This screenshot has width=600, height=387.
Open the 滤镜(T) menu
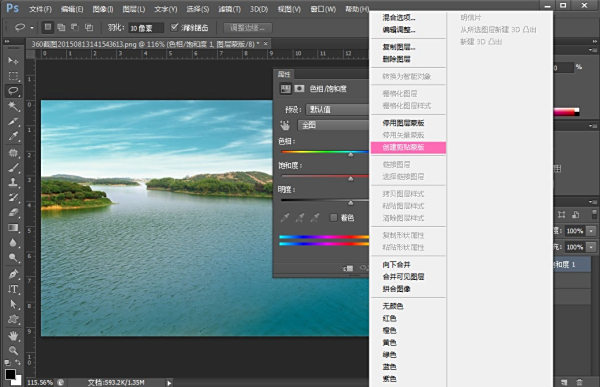tap(229, 9)
